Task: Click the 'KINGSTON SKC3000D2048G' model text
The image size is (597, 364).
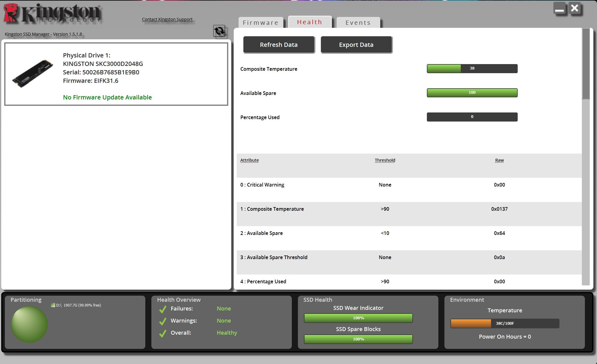Action: [x=103, y=64]
